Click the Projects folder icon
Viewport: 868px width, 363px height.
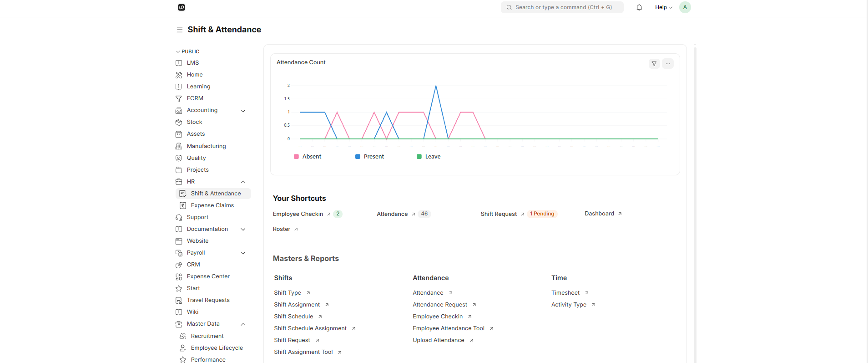[x=179, y=170]
